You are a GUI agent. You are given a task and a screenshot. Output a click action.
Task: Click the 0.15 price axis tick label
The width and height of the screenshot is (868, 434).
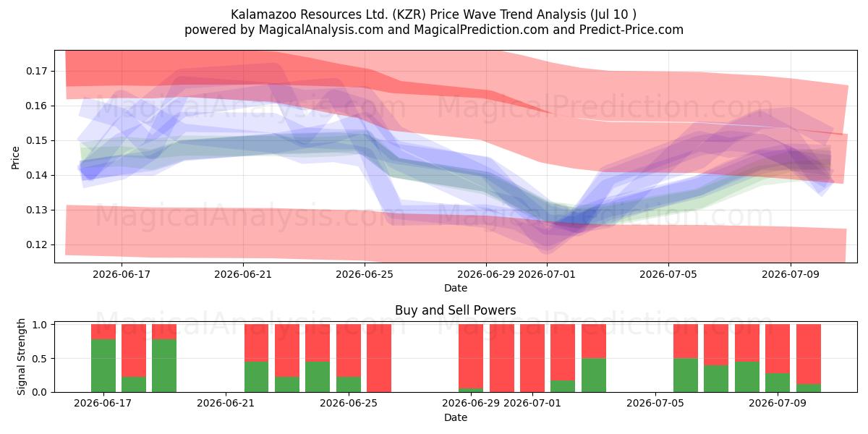(x=37, y=140)
